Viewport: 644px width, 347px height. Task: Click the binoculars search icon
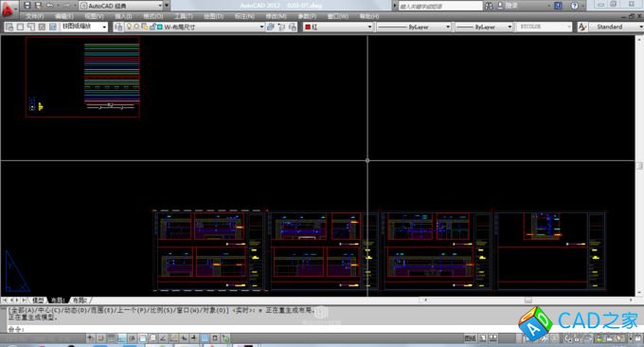point(489,6)
